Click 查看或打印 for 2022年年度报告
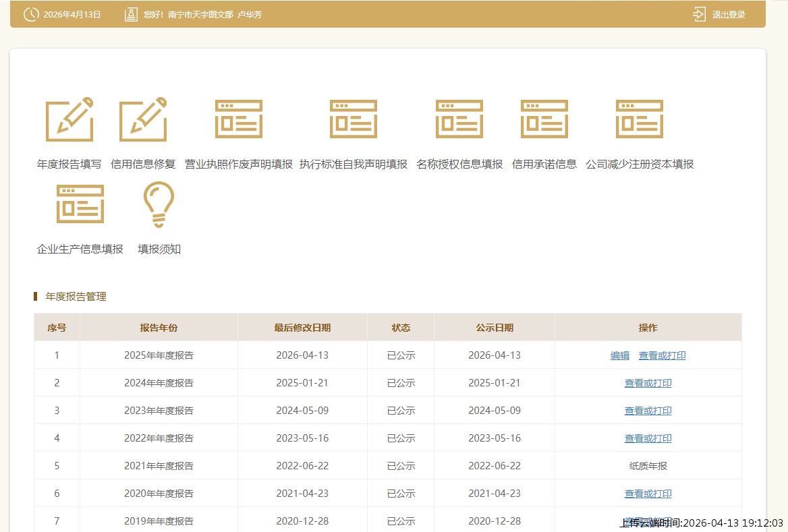788x532 pixels. point(648,438)
